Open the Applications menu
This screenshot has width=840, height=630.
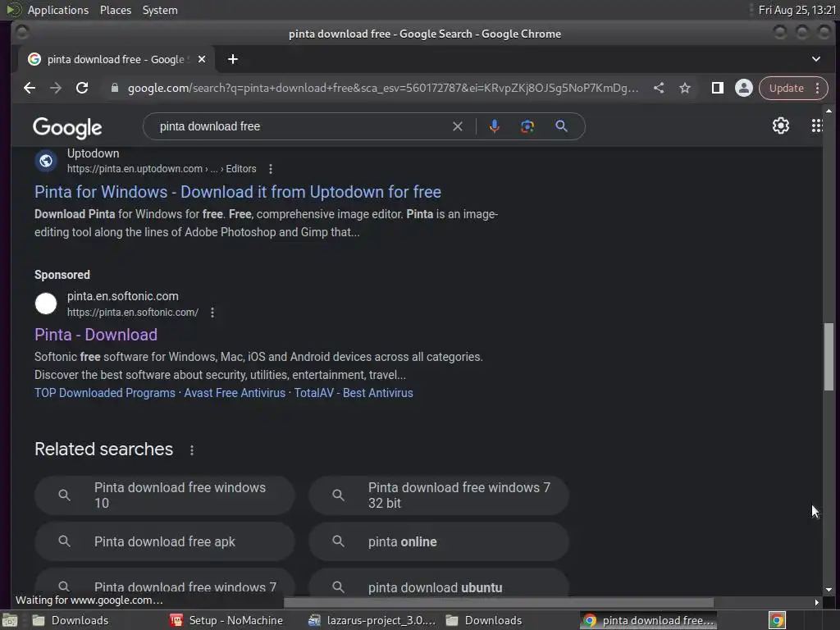click(x=58, y=10)
